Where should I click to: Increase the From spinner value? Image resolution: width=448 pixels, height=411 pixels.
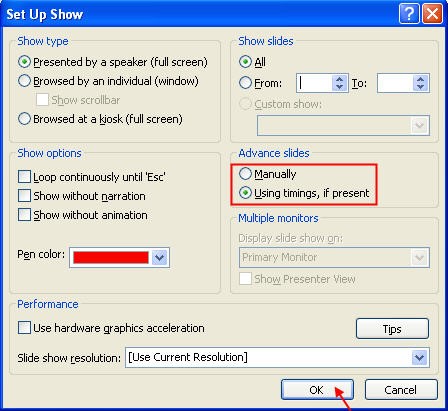pos(340,79)
